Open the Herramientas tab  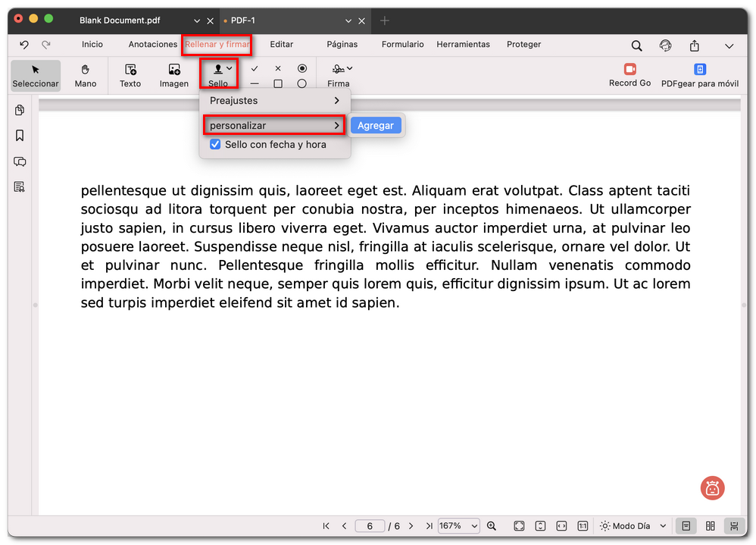pos(463,45)
